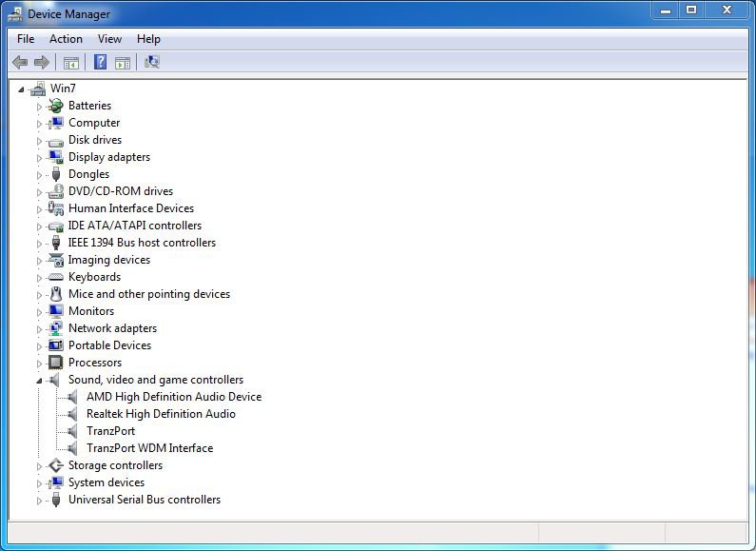Expand the Display adapters node
Viewport: 756px width, 551px height.
pos(40,158)
